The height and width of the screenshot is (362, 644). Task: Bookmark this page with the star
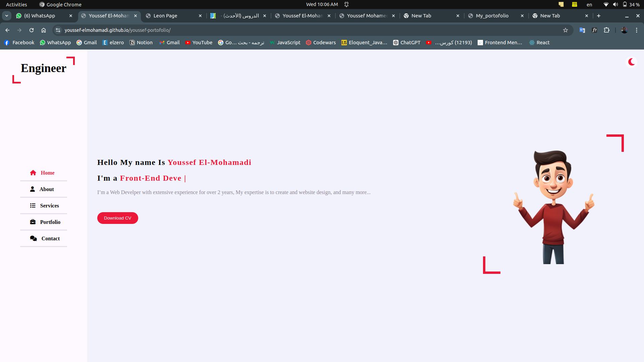click(x=566, y=30)
